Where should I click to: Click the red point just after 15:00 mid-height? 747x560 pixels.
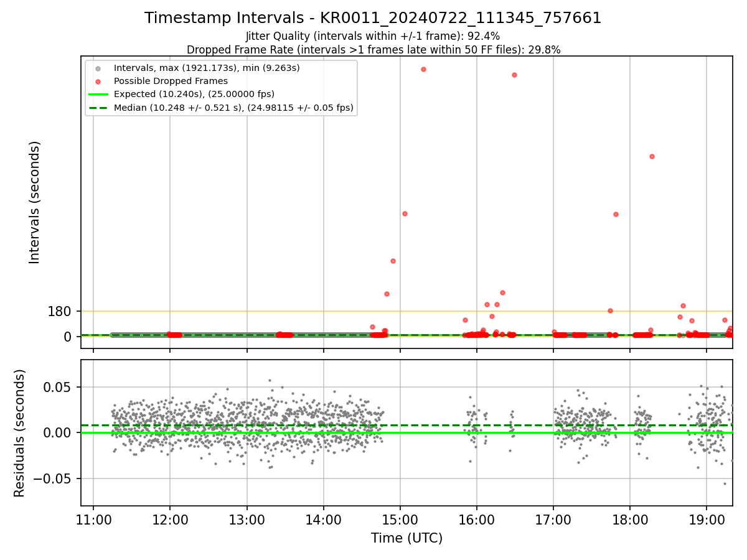click(405, 213)
